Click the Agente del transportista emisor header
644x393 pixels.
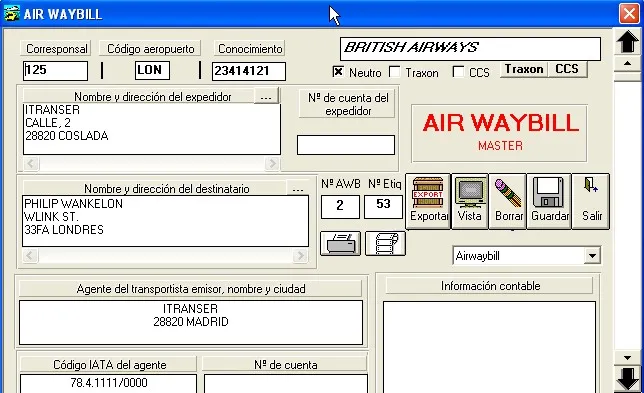coord(191,289)
